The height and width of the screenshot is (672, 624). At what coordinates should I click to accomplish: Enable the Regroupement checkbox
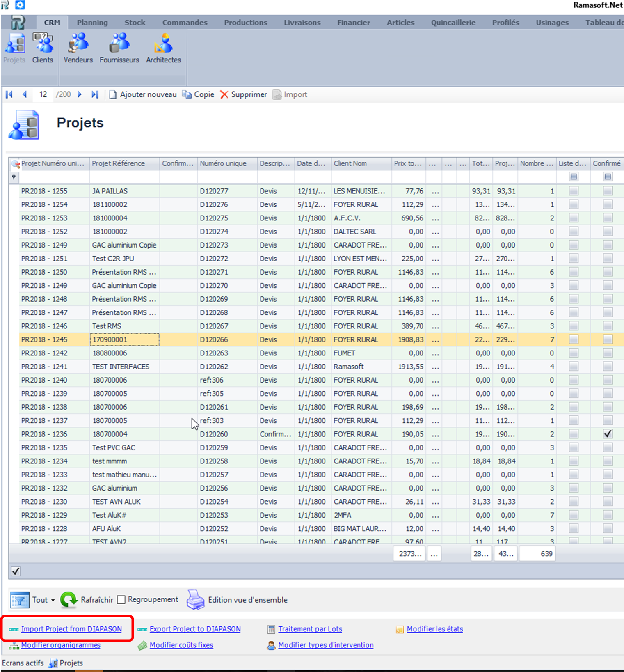pyautogui.click(x=121, y=600)
